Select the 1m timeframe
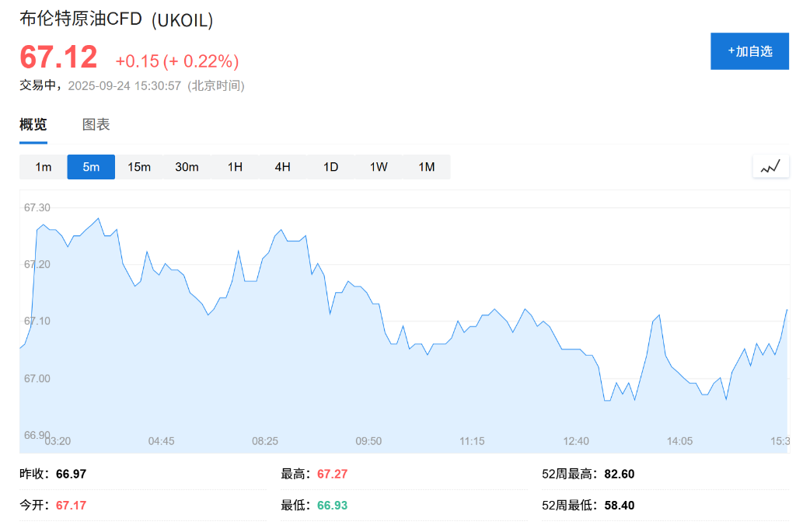 click(44, 167)
